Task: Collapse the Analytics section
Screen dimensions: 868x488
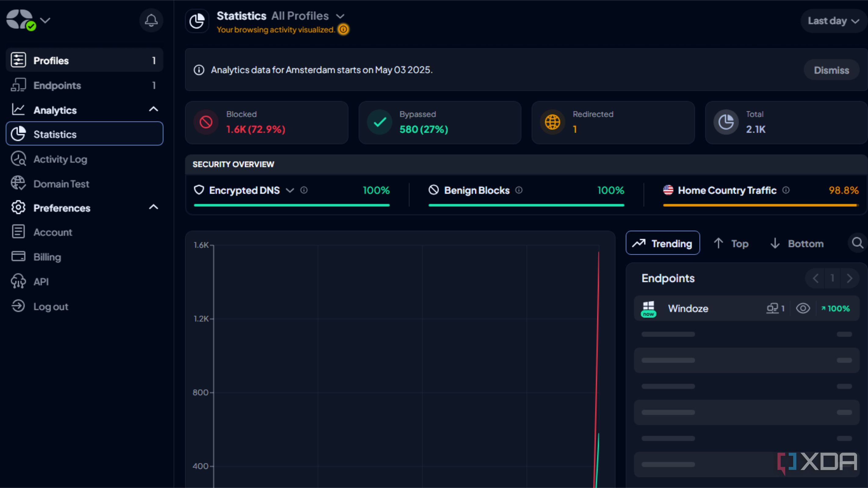Action: [x=153, y=109]
